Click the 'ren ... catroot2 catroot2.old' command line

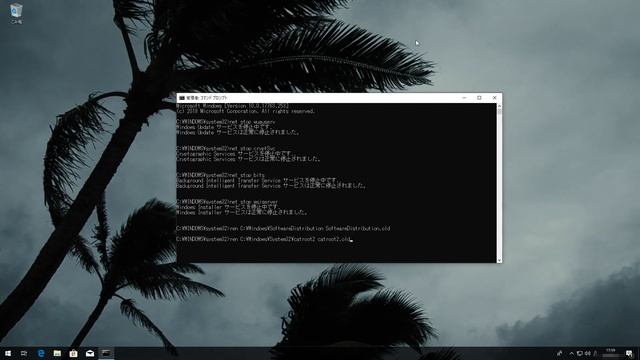(264, 239)
